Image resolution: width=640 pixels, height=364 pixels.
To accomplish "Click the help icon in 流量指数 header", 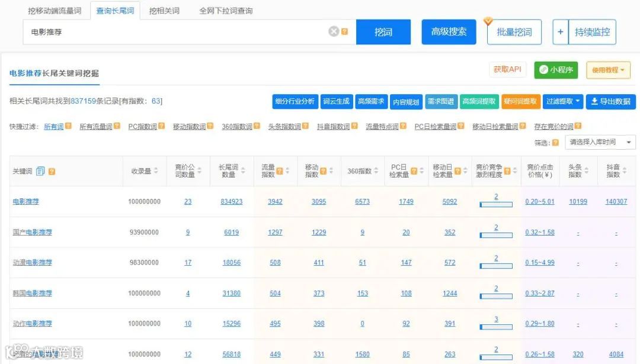I will click(279, 171).
